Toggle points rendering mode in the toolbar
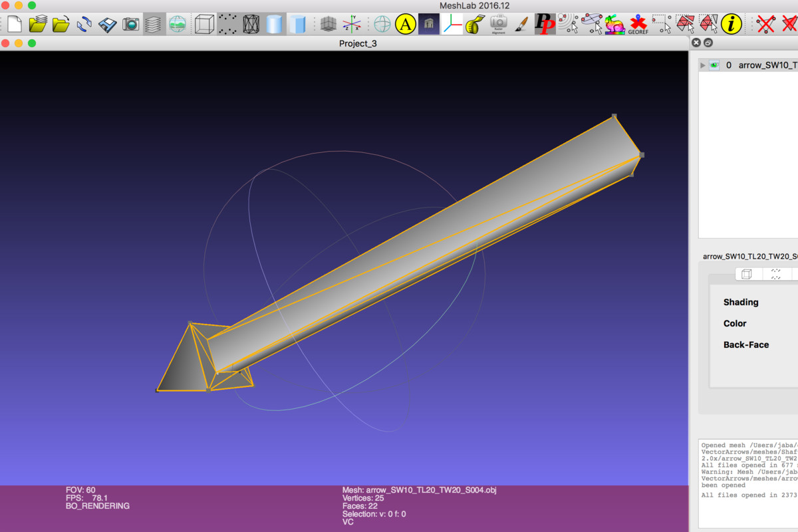798x532 pixels. click(227, 24)
